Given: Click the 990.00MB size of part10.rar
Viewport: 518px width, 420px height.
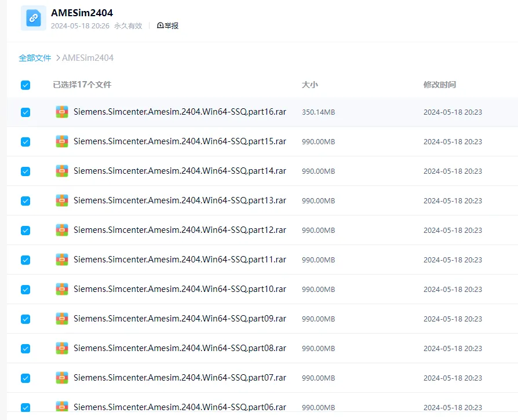Looking at the screenshot, I should coord(319,290).
